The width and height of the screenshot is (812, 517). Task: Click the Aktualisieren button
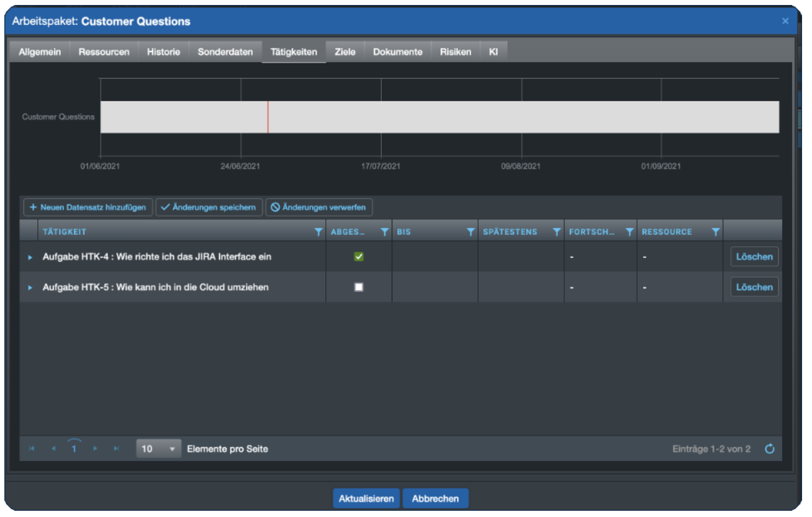[366, 498]
